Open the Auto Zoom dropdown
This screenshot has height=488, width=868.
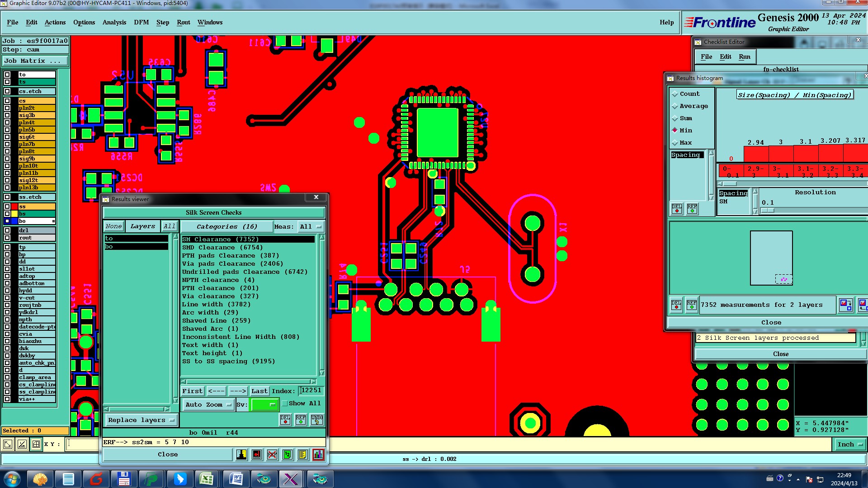(208, 404)
